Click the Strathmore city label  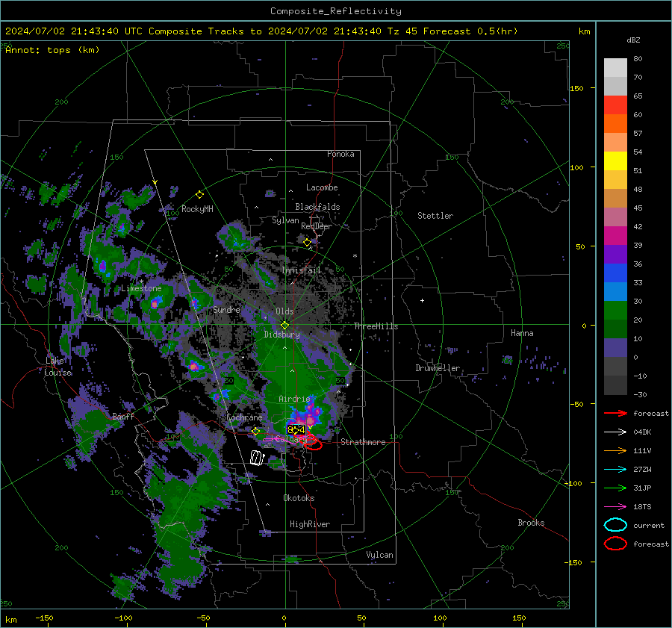coord(363,442)
